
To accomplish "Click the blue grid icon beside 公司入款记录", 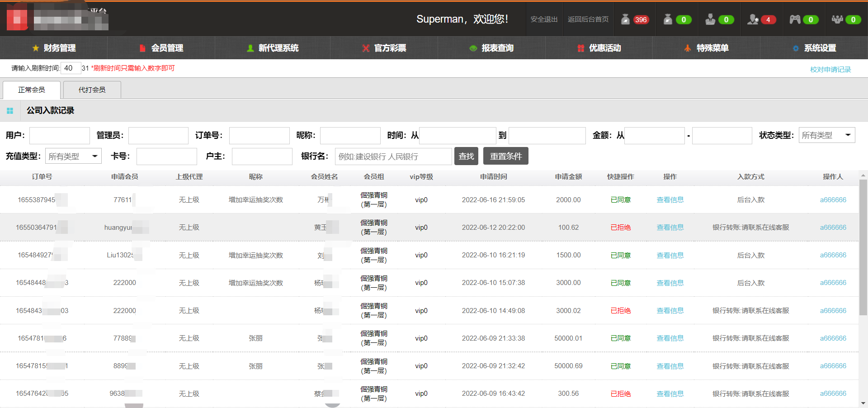I will tap(10, 110).
